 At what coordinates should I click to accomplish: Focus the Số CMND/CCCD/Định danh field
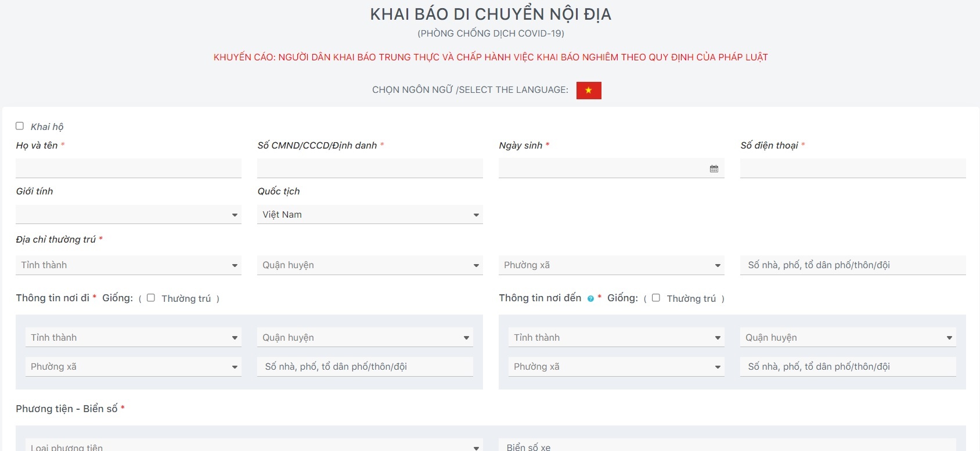370,168
